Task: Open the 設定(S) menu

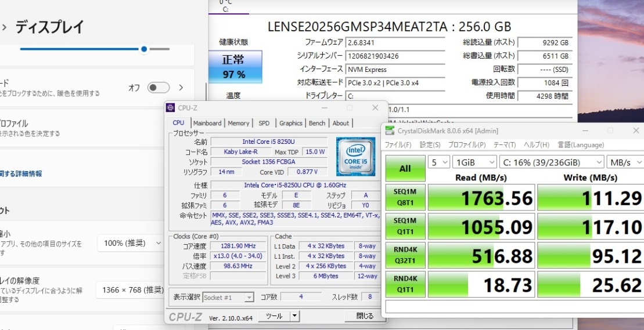Action: (430, 145)
